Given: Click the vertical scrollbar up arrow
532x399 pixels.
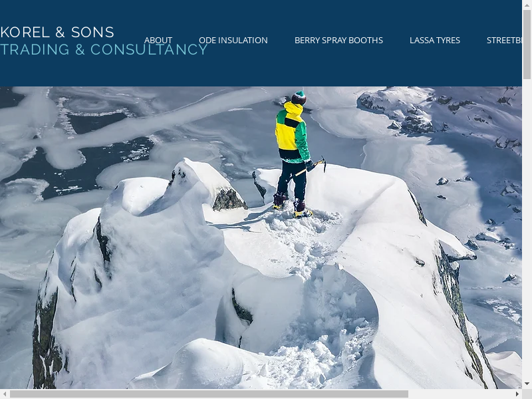Looking at the screenshot, I should (x=527, y=5).
